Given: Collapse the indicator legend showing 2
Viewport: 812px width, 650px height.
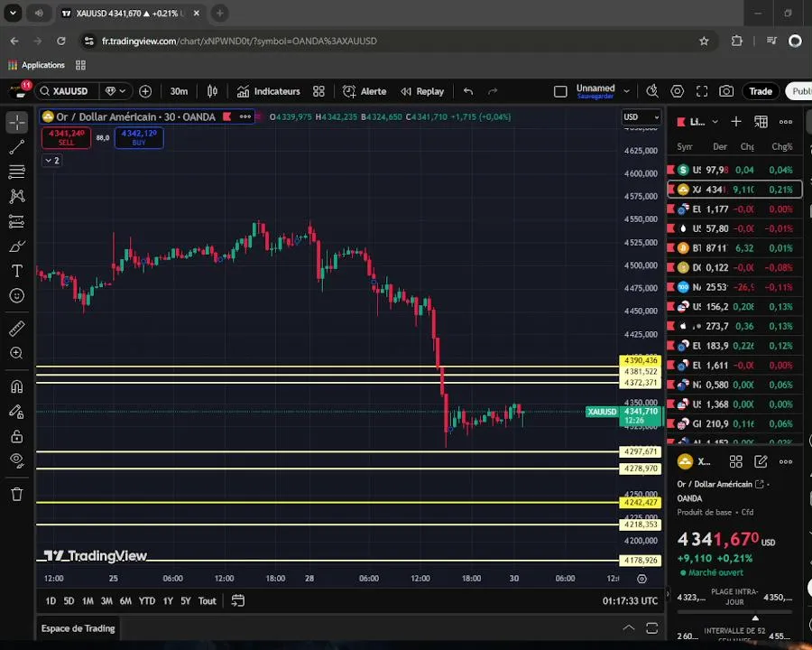Looking at the screenshot, I should coord(51,161).
